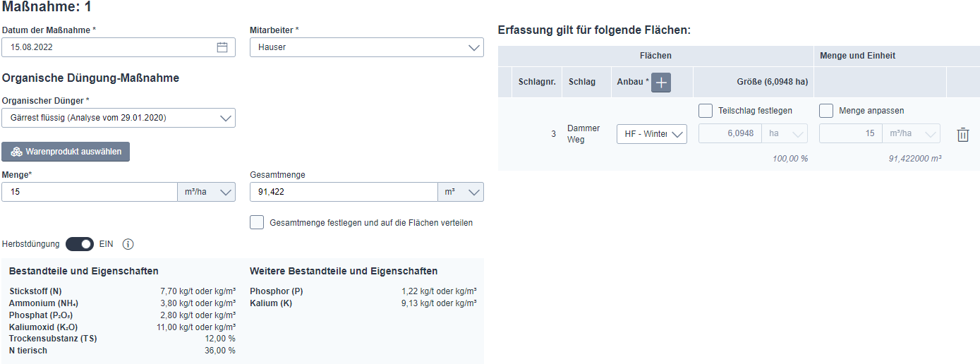980x364 pixels.
Task: Open the m³ unit dropdown for Gesamtmenge
Action: point(461,192)
